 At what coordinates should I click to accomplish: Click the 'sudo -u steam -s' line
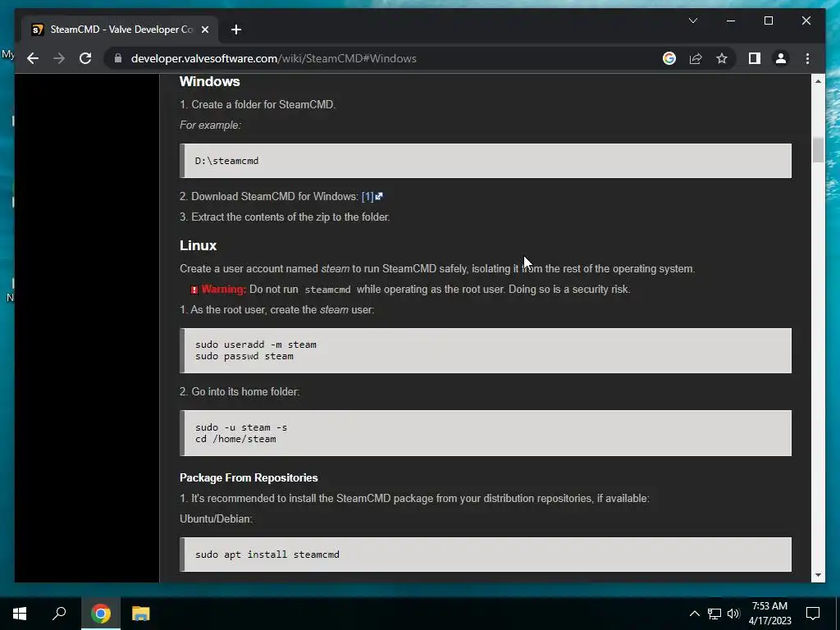241,427
